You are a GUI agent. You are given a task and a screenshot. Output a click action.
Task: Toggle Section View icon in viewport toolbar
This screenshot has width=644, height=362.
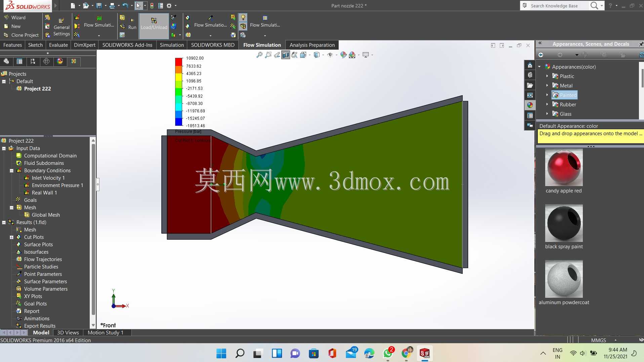pos(286,55)
